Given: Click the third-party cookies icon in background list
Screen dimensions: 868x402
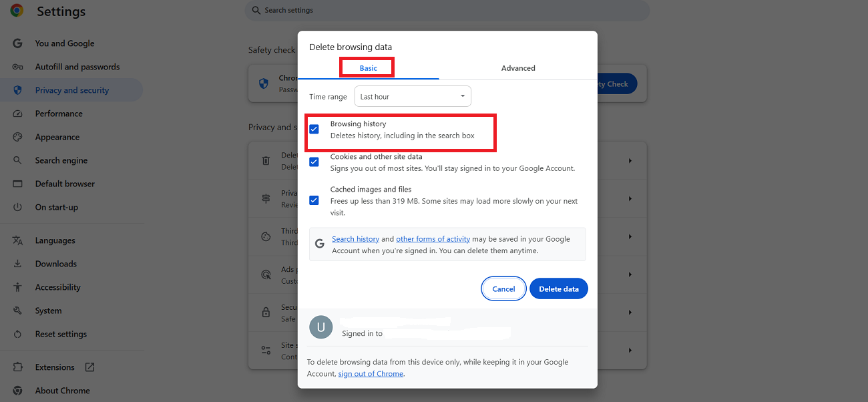Looking at the screenshot, I should pyautogui.click(x=266, y=236).
